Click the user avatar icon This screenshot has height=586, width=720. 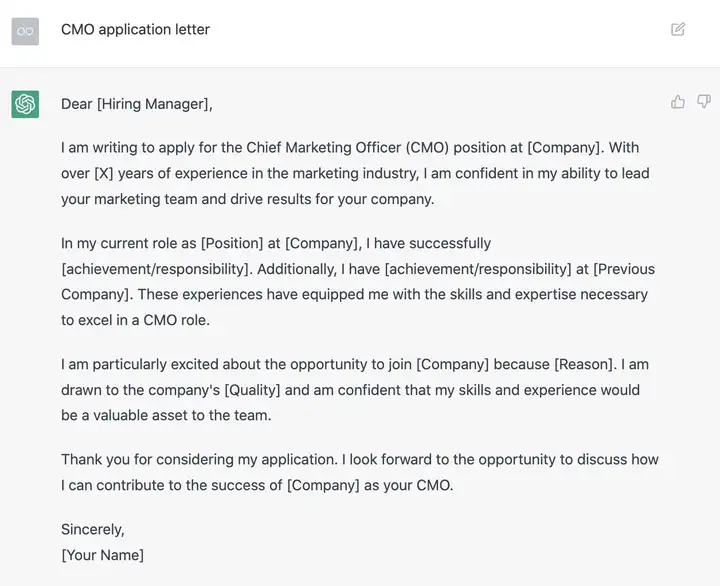25,31
